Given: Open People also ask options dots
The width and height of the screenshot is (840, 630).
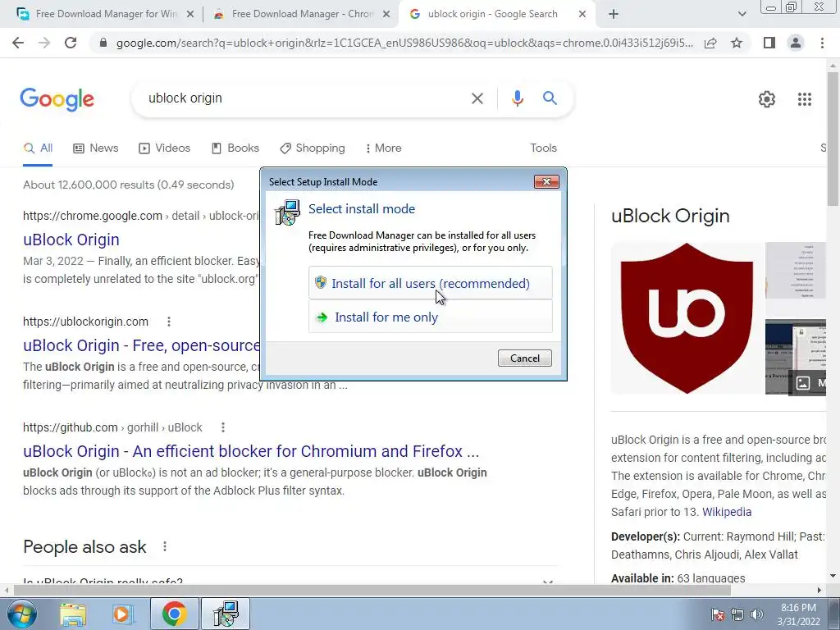Looking at the screenshot, I should (164, 546).
